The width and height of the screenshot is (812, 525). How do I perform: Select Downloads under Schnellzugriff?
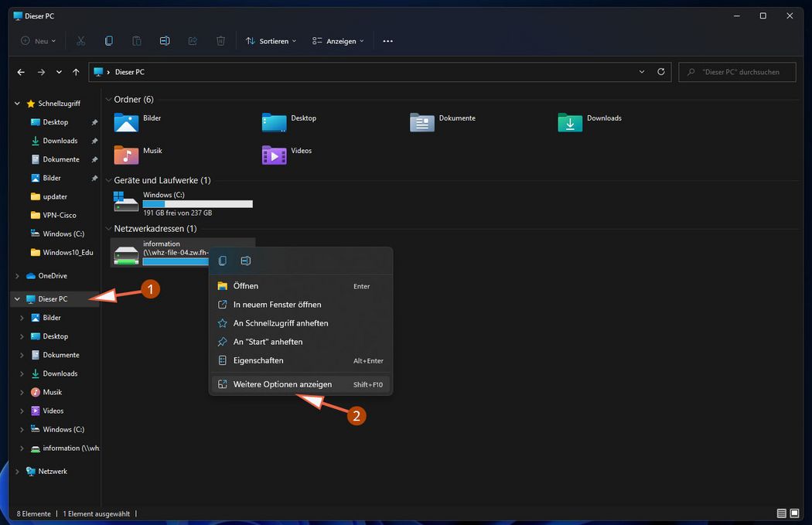(60, 141)
